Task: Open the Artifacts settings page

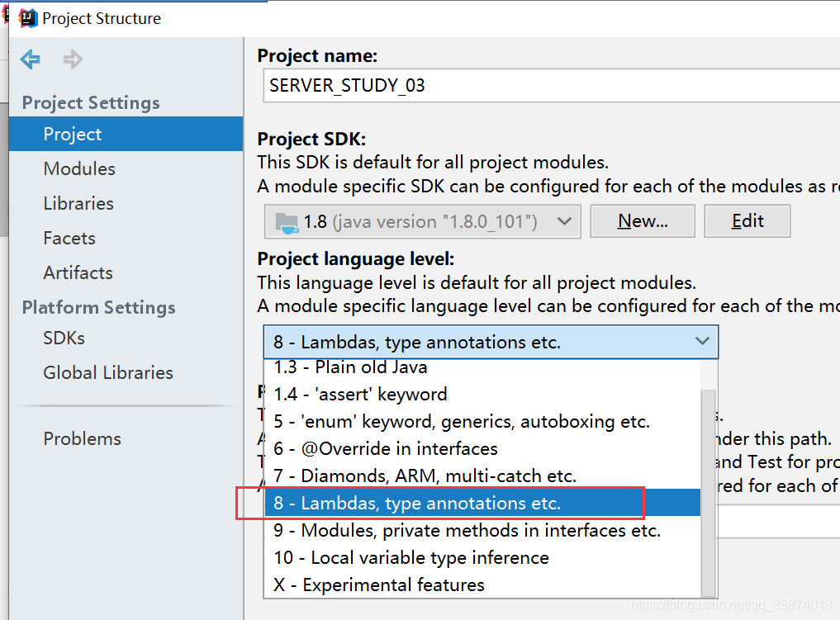Action: [x=78, y=272]
